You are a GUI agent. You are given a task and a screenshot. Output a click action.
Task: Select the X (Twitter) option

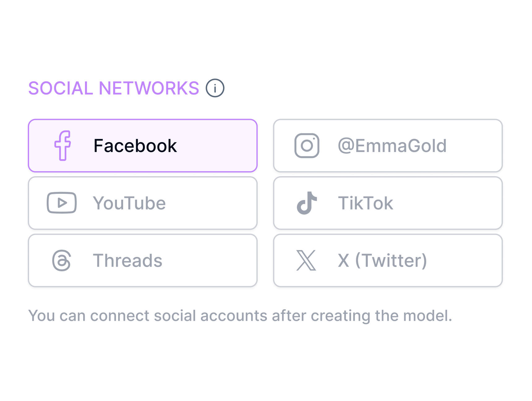tap(388, 260)
